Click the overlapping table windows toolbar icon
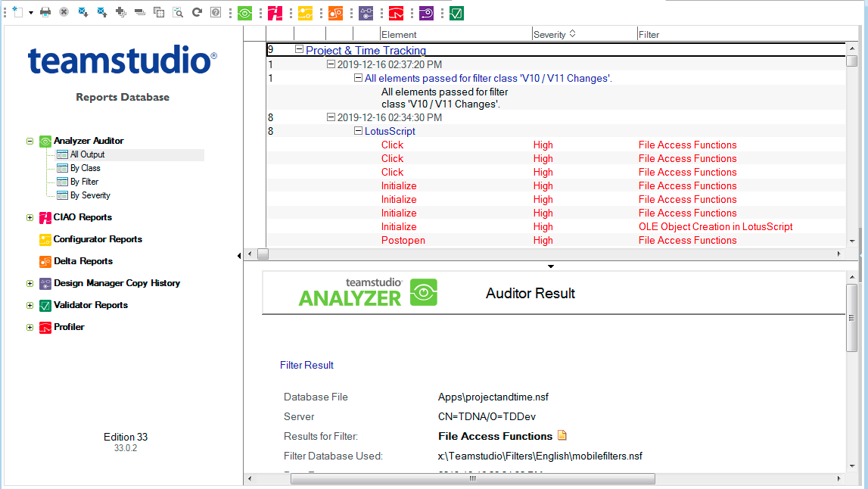868x489 pixels. tap(159, 11)
